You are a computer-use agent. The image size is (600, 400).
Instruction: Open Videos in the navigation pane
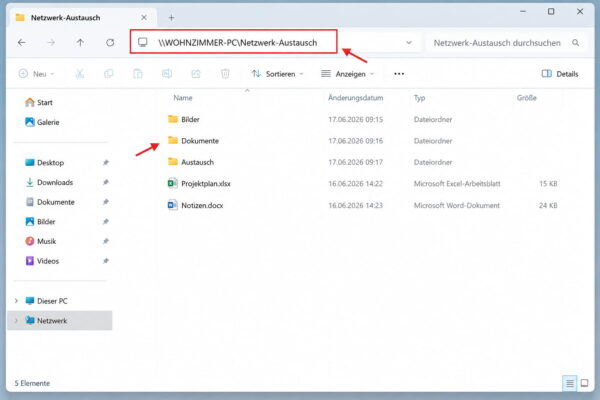[42, 261]
